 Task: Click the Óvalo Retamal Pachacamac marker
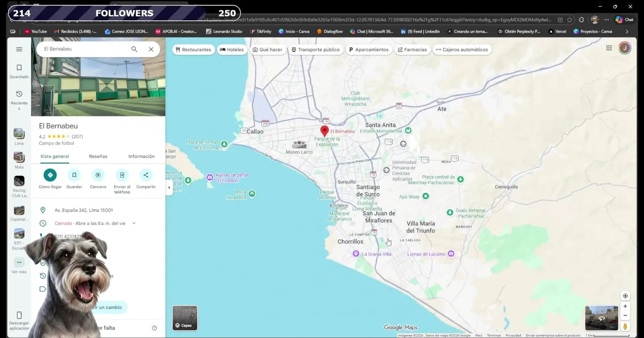450,213
